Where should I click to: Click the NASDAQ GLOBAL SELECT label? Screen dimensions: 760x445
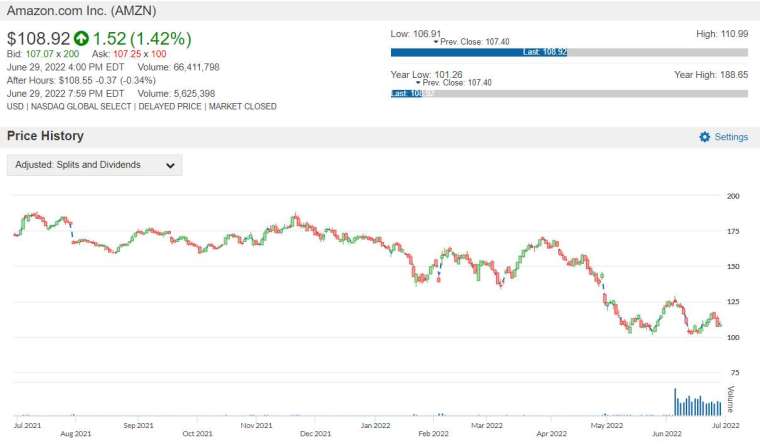81,106
